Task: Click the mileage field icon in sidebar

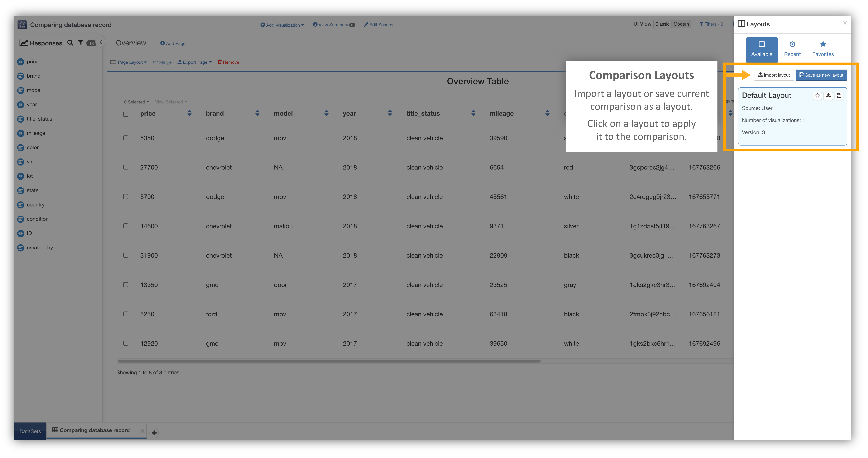Action: point(21,133)
